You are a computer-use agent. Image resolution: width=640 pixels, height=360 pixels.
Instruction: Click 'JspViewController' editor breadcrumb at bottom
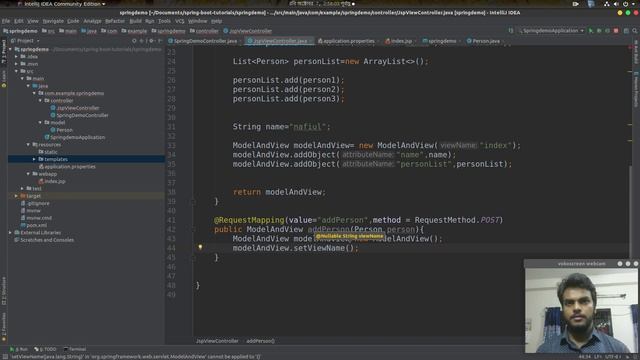217,341
